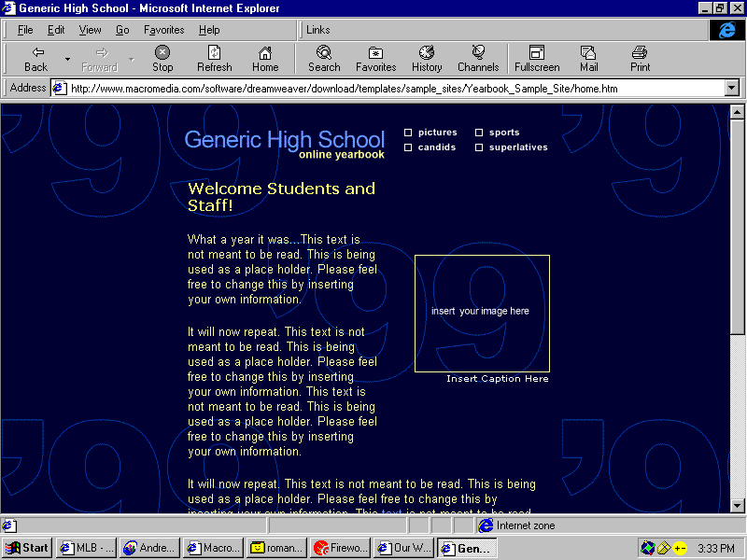Click the Forward toolbar button
This screenshot has width=747, height=560.
tap(100, 60)
